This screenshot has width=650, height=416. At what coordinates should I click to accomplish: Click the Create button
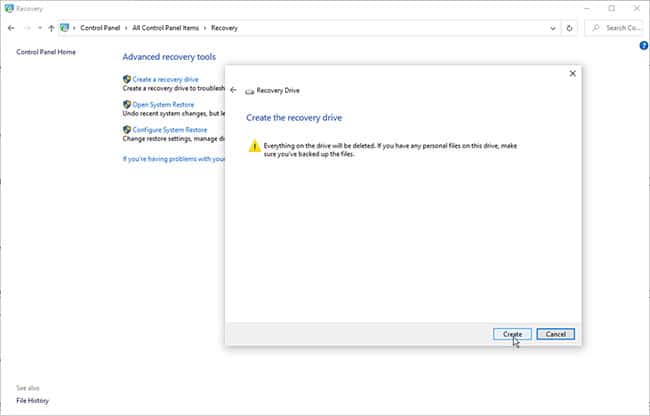(x=512, y=334)
